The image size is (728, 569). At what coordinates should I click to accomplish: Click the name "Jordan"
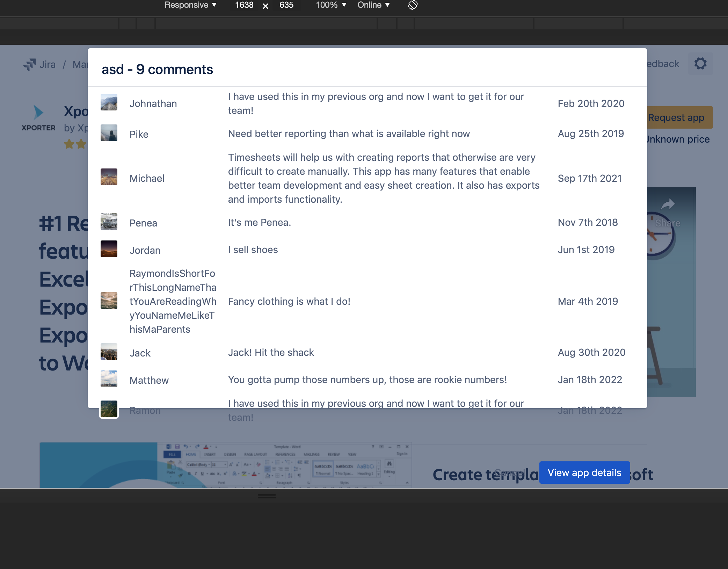click(x=145, y=250)
